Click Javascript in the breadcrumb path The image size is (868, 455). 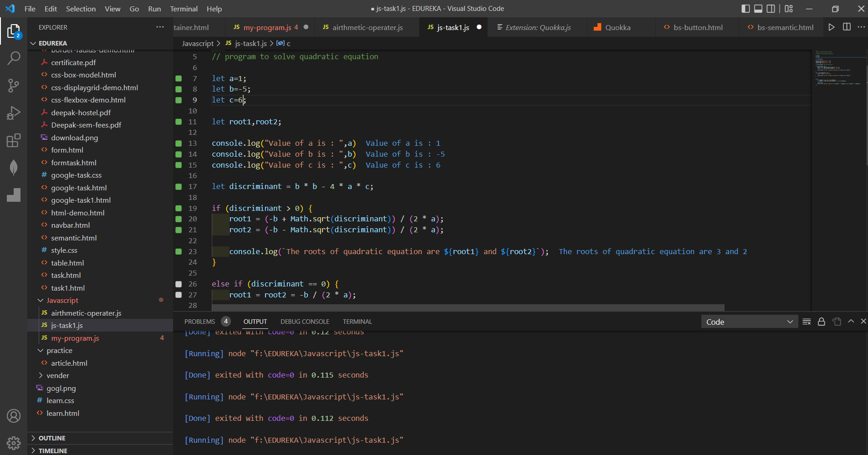point(198,43)
